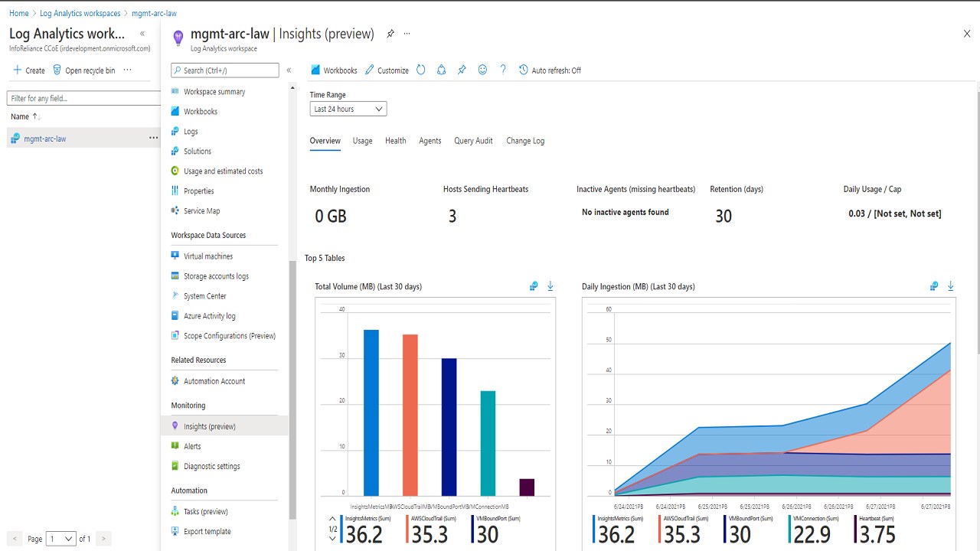Pin the Insights (preview) blade via title pin
980x551 pixels.
click(x=390, y=34)
